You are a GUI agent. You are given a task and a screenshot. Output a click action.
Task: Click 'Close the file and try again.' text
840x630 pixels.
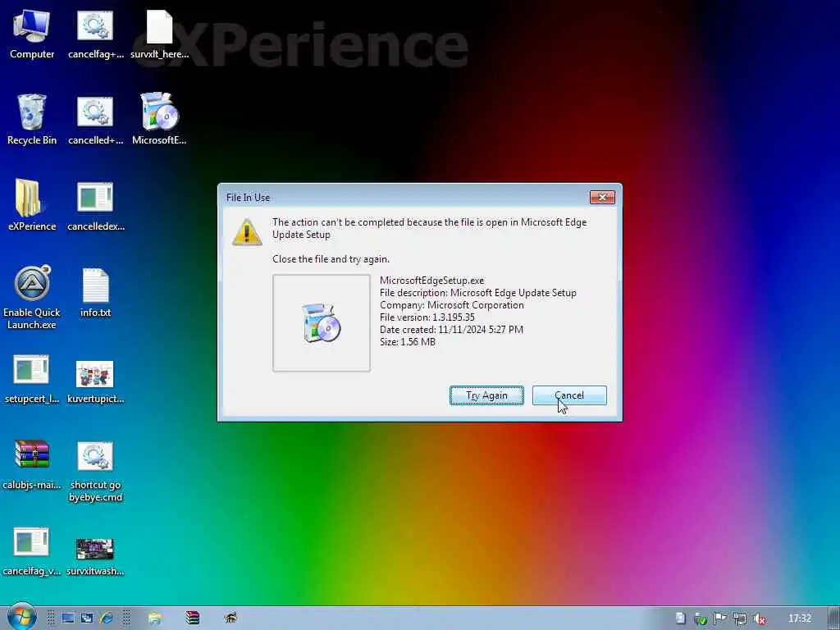331,259
